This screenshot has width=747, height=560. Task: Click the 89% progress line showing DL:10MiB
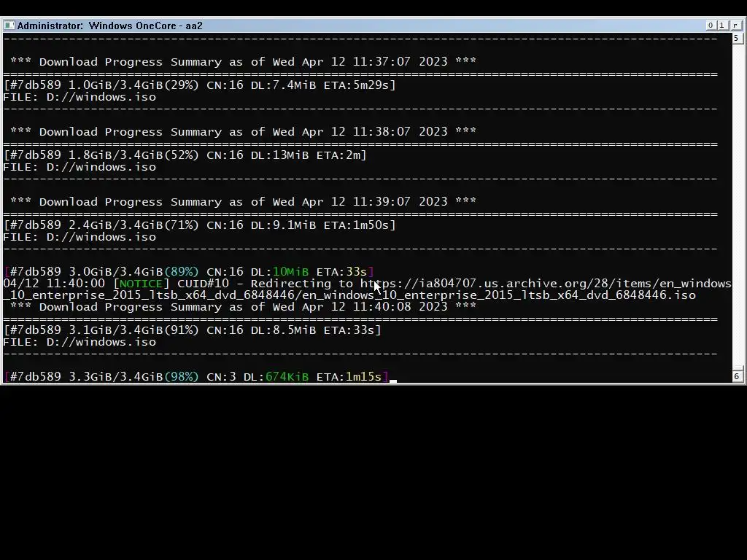pos(189,271)
